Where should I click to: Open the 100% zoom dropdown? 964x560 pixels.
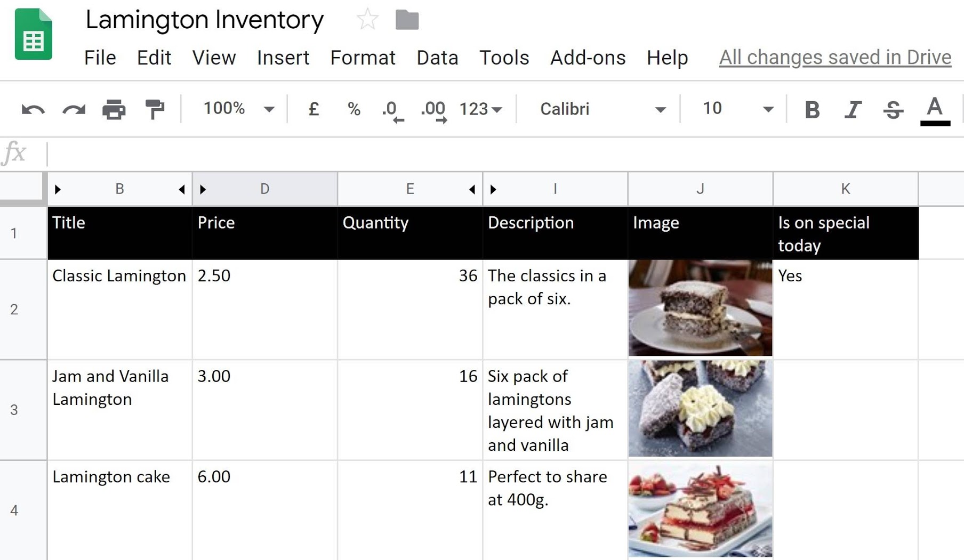point(239,109)
